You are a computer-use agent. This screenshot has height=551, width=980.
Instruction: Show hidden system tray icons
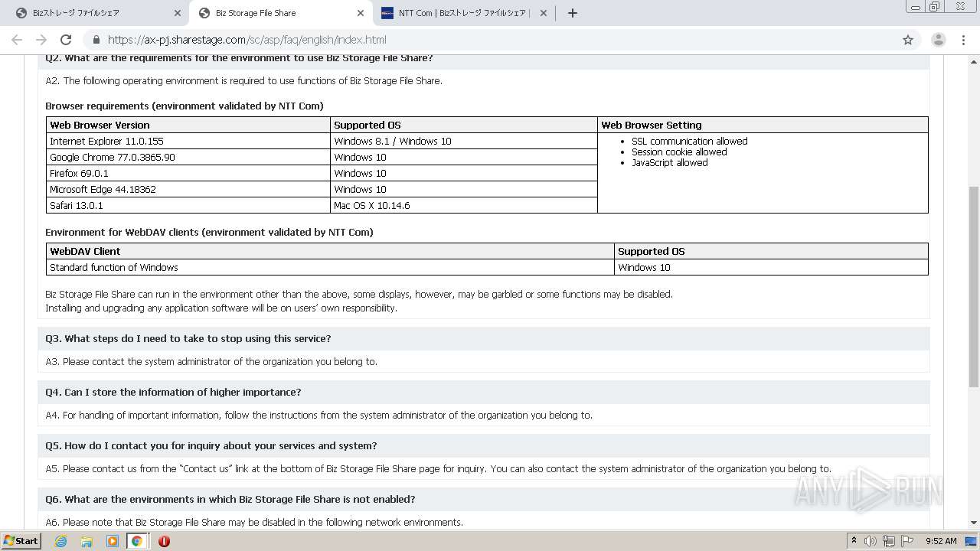[x=854, y=541]
